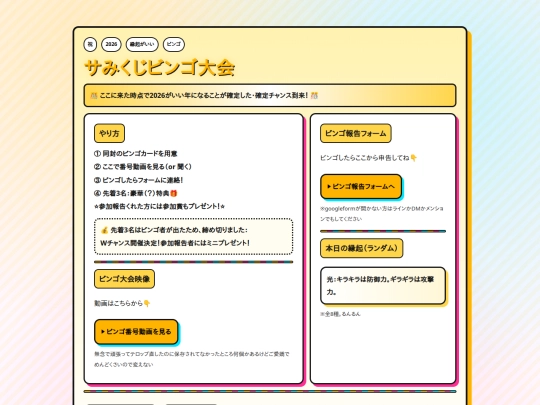This screenshot has height=405, width=540.
Task: Click the ビンゴ報告フォーム section heading
Action: coord(356,133)
